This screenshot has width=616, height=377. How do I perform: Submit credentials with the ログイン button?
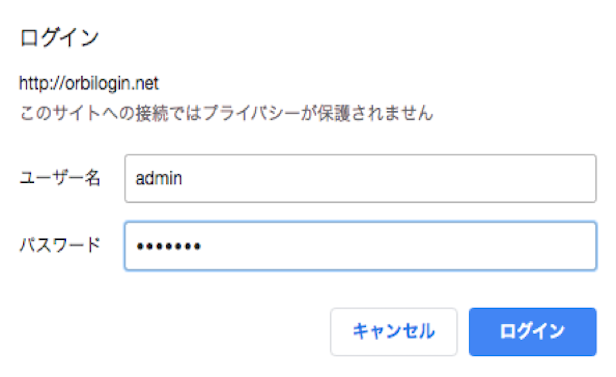click(x=532, y=332)
